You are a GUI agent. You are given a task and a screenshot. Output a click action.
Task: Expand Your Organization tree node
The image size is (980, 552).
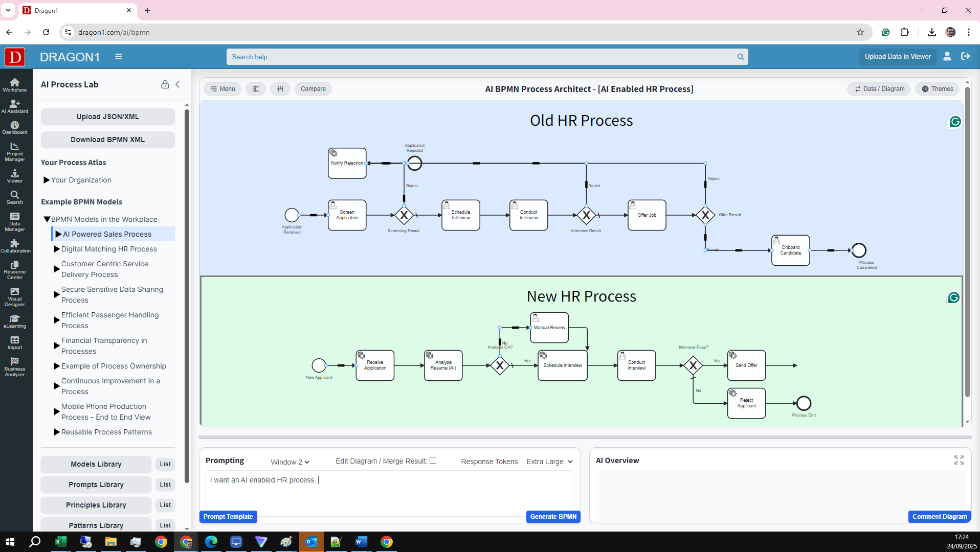pos(47,180)
